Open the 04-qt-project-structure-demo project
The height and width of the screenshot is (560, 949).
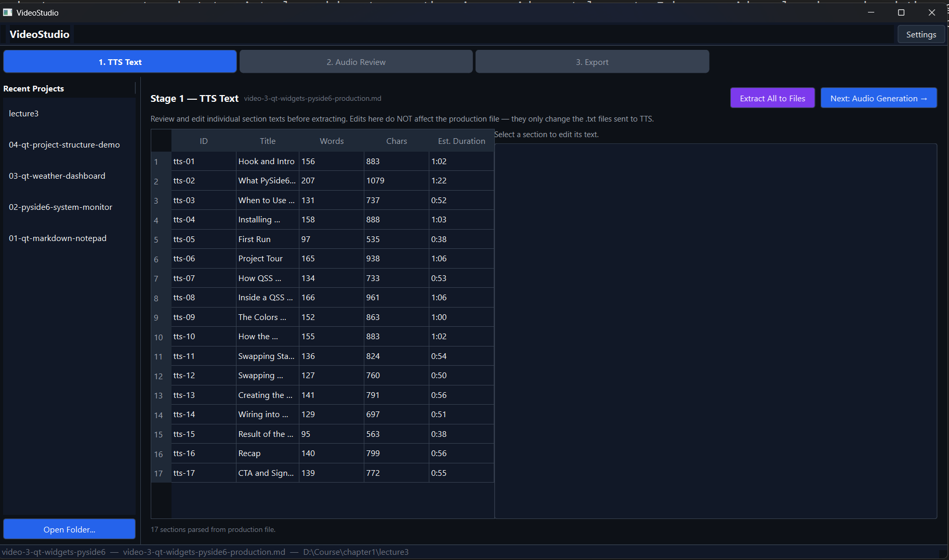[64, 144]
